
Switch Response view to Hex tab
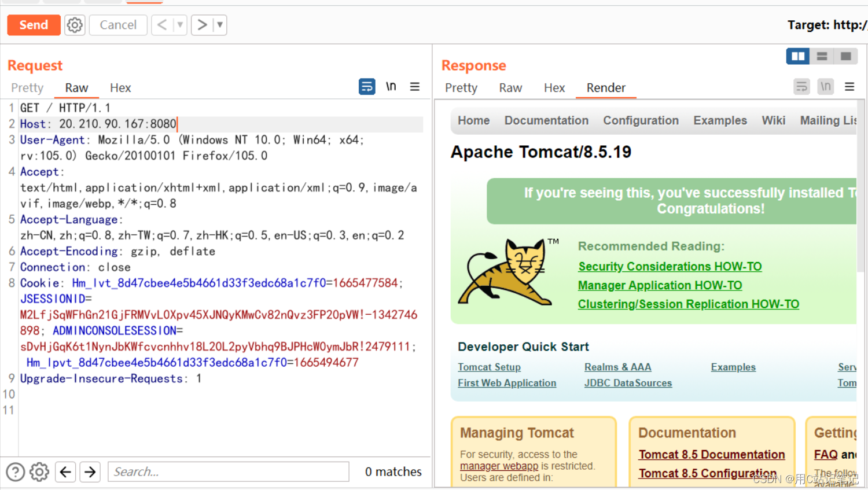554,88
